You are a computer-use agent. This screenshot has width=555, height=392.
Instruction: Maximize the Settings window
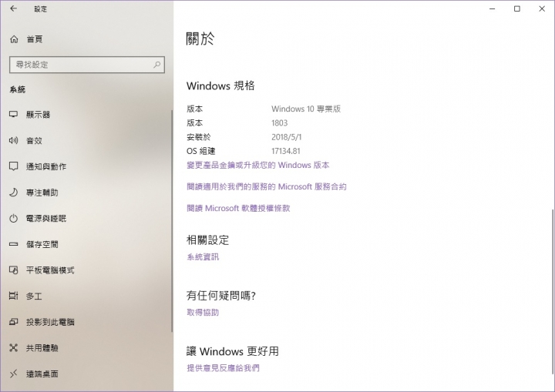517,8
